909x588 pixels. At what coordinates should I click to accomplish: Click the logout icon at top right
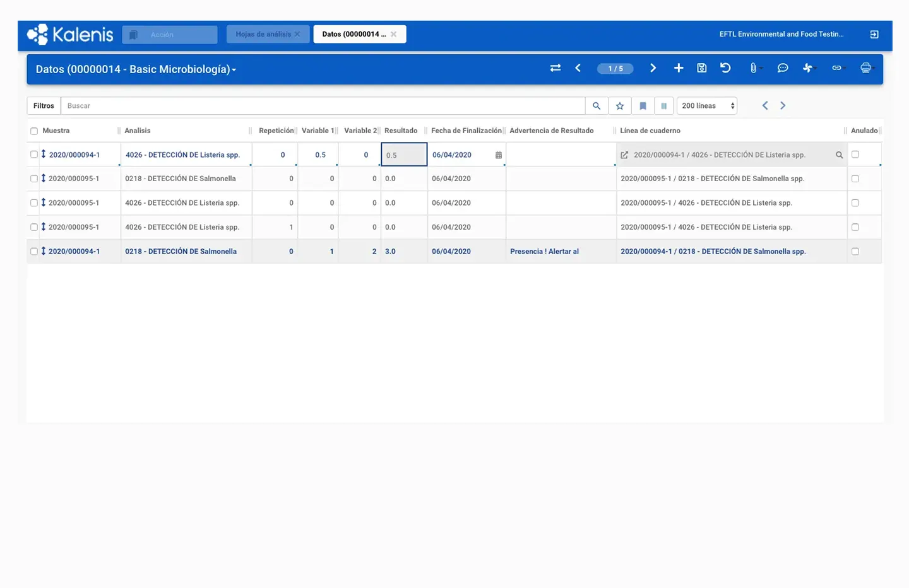[x=874, y=35]
